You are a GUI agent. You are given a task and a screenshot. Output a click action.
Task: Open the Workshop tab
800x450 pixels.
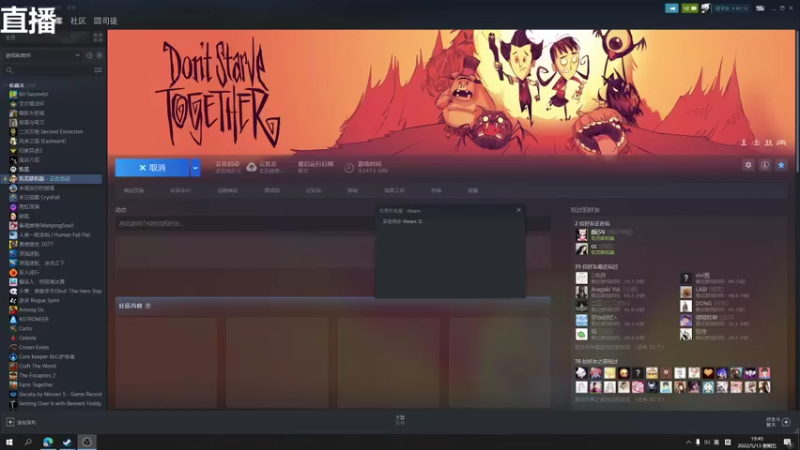pos(394,190)
